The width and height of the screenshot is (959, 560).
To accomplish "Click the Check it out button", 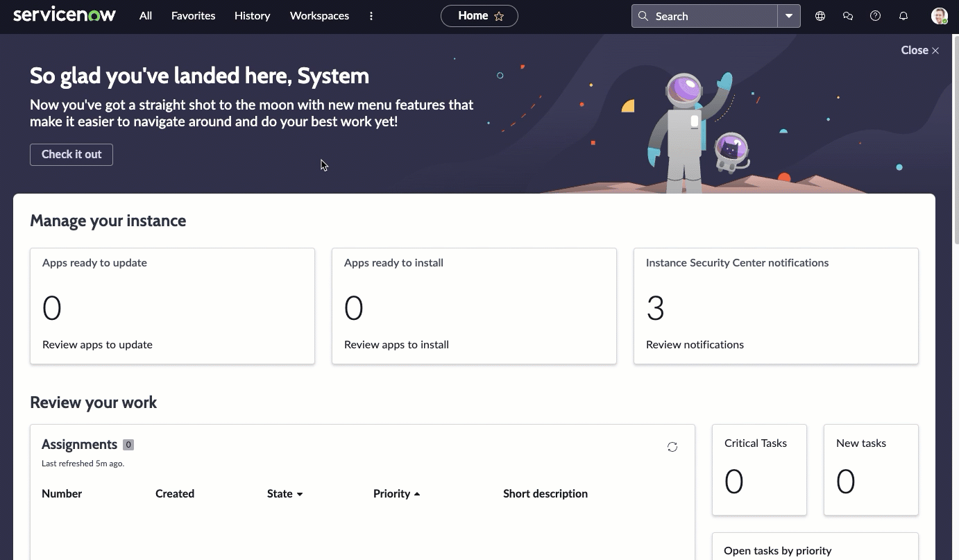I will coord(71,154).
